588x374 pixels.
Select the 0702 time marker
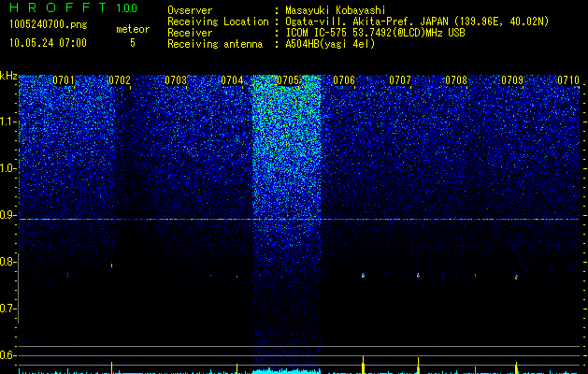click(120, 80)
